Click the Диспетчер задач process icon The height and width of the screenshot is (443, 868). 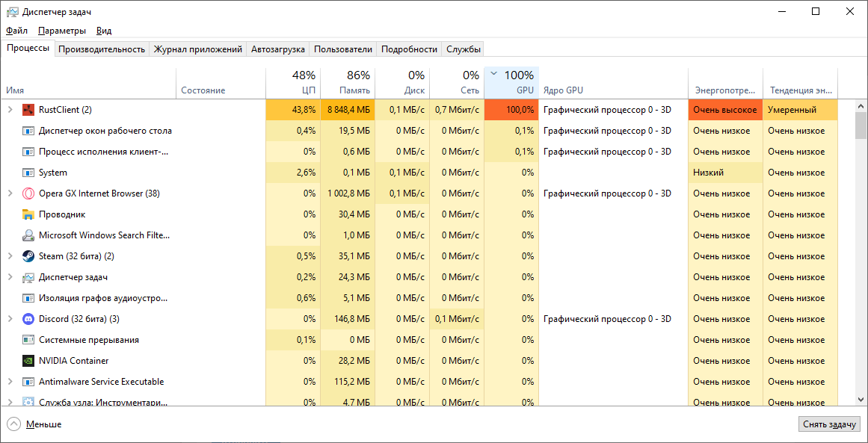coord(28,277)
